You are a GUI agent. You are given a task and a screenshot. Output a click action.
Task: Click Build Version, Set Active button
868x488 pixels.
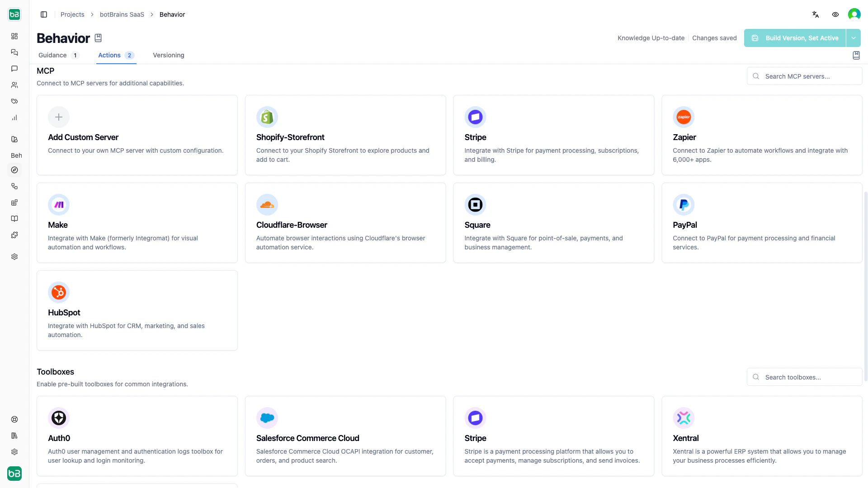(x=795, y=38)
